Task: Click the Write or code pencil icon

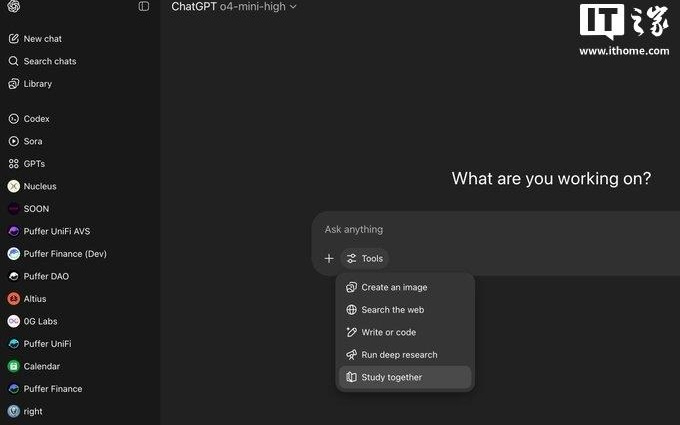Action: click(x=351, y=332)
